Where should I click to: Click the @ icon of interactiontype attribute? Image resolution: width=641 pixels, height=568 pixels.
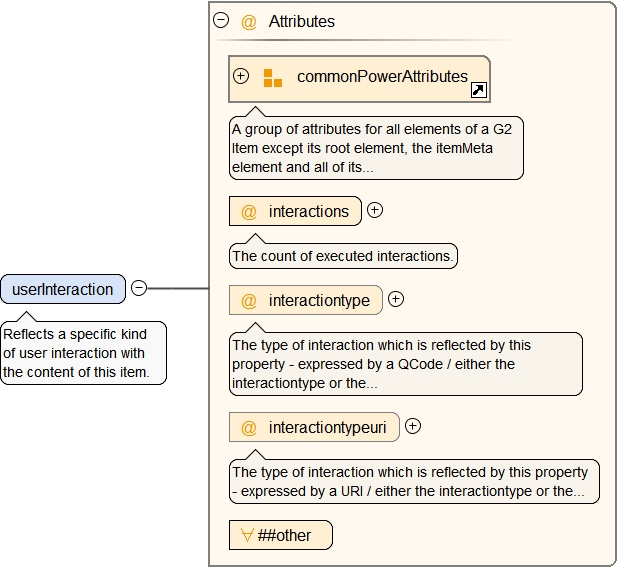(248, 301)
